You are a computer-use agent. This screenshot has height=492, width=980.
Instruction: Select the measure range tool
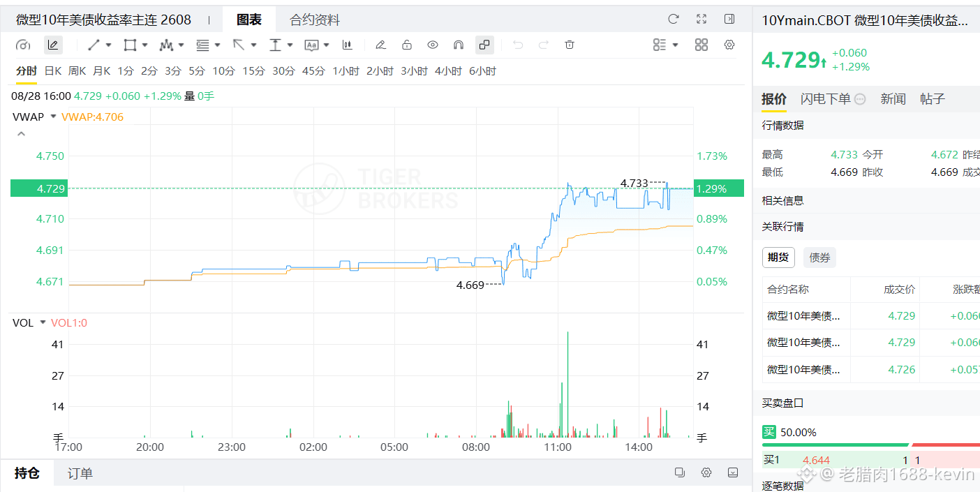pyautogui.click(x=275, y=45)
